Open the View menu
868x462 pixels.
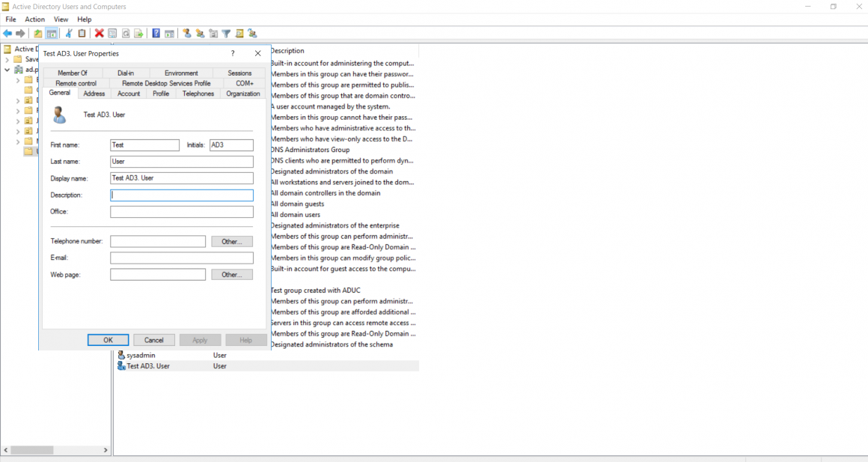tap(61, 19)
